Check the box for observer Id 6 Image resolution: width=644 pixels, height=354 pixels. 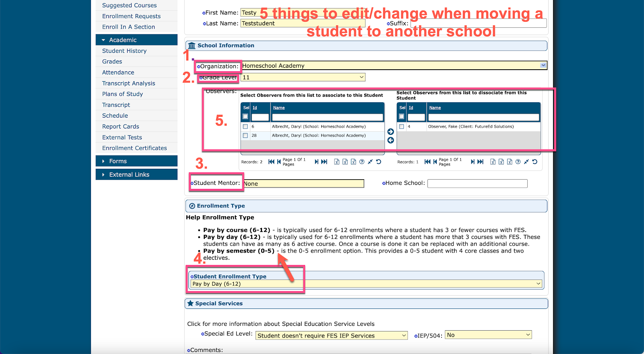(245, 126)
